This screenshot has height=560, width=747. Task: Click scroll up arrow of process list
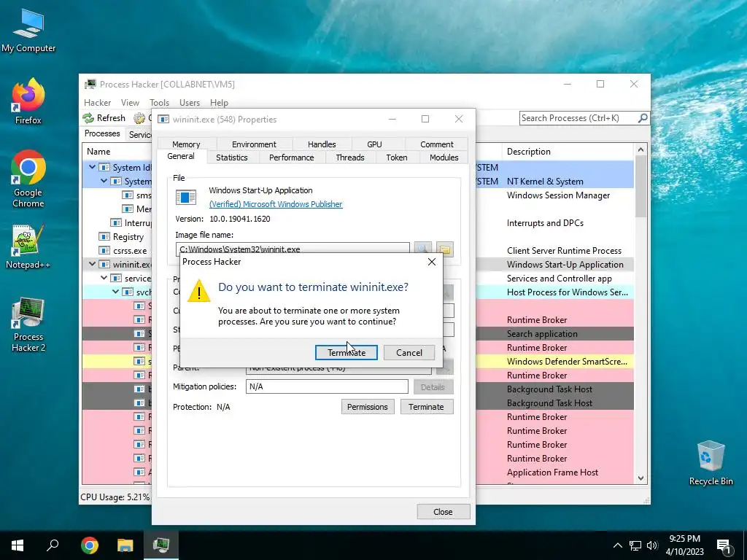click(640, 150)
